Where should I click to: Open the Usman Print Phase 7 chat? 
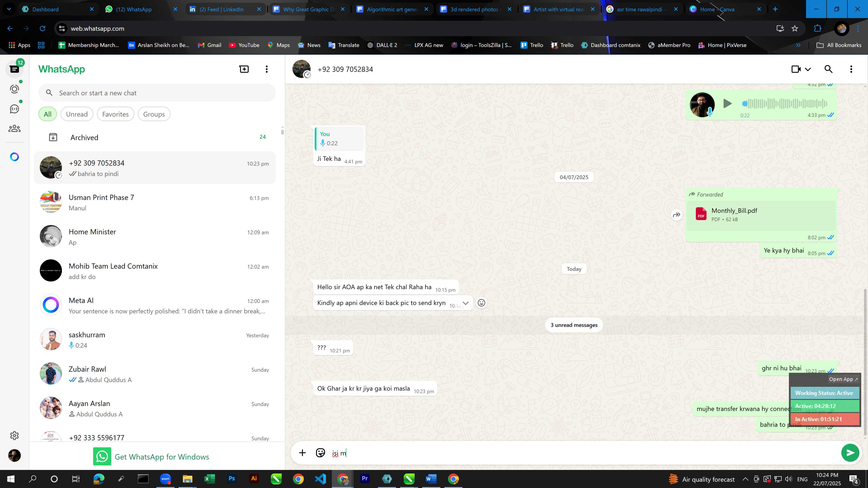tap(155, 202)
